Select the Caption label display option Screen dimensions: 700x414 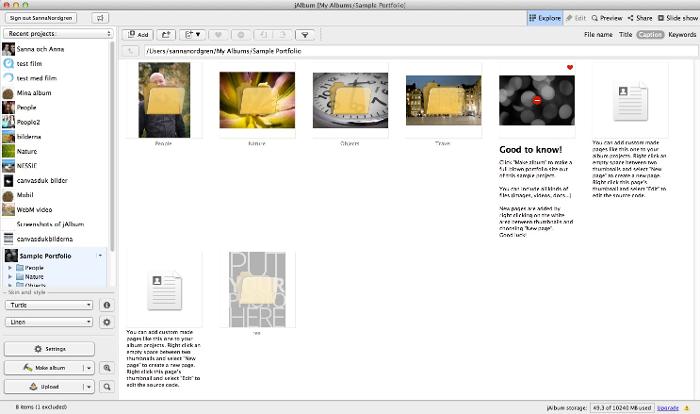(x=650, y=34)
